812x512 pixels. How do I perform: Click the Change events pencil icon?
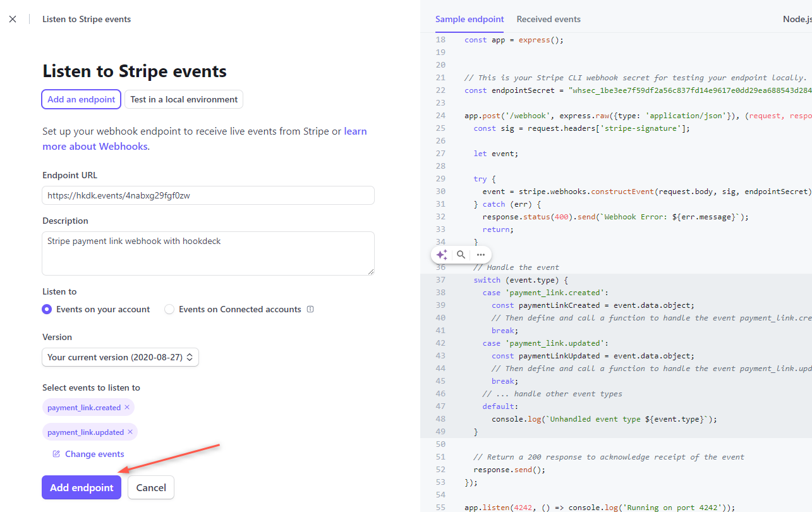[56, 453]
